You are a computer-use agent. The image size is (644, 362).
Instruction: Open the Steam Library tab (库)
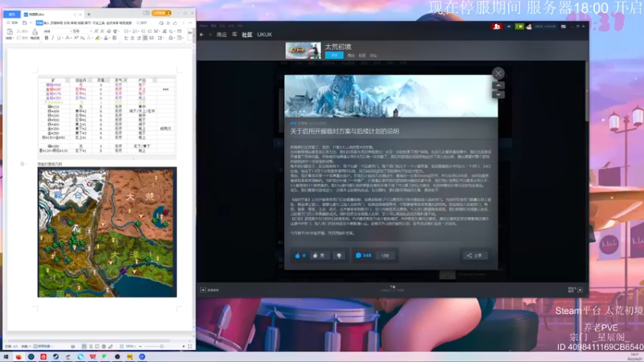click(234, 35)
